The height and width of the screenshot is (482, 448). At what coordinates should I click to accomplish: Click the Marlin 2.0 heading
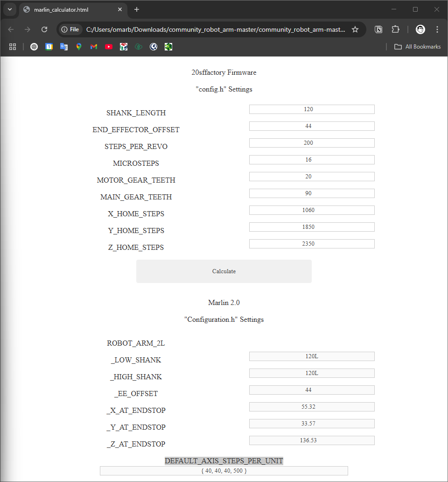point(224,303)
